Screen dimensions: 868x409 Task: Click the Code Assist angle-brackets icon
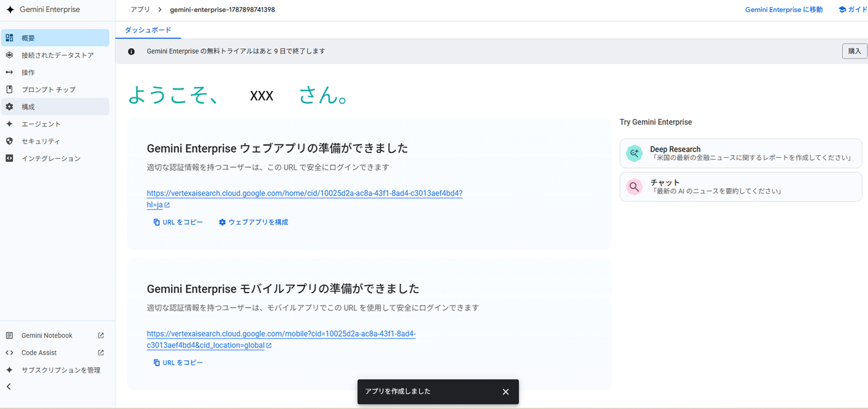coord(9,353)
